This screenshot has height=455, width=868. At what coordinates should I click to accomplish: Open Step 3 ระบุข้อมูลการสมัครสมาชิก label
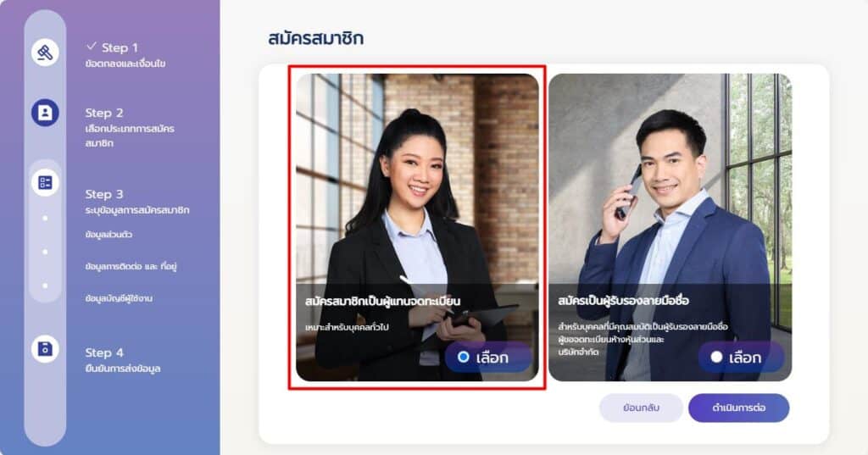(x=137, y=210)
